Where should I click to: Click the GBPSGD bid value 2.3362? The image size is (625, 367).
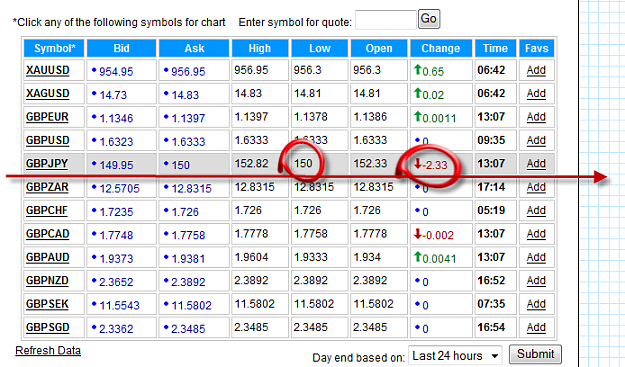point(116,329)
